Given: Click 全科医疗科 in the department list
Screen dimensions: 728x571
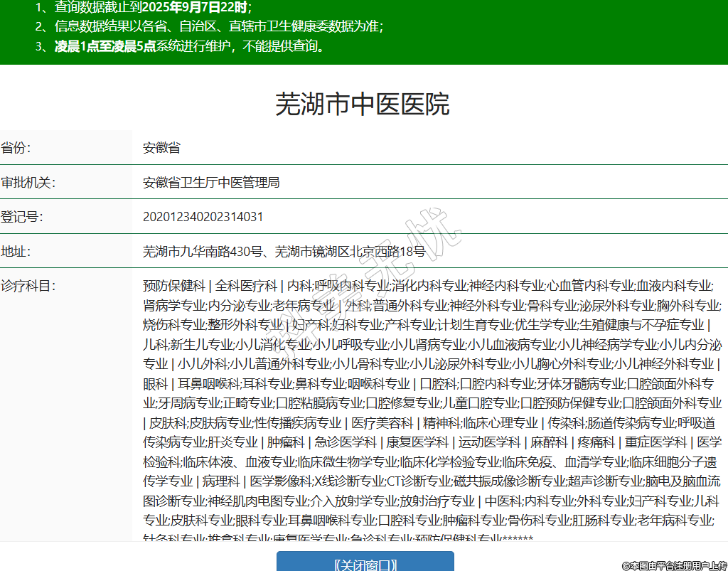Looking at the screenshot, I should point(246,286).
